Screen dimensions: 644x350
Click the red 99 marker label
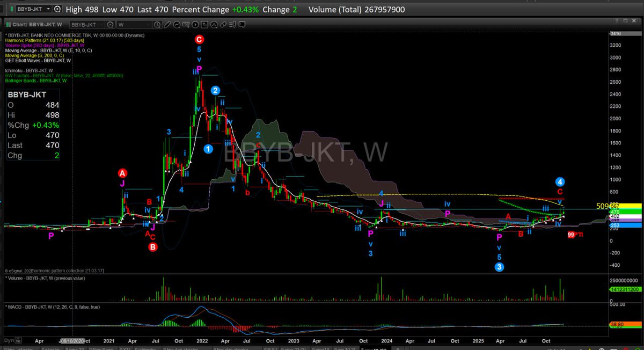(572, 235)
